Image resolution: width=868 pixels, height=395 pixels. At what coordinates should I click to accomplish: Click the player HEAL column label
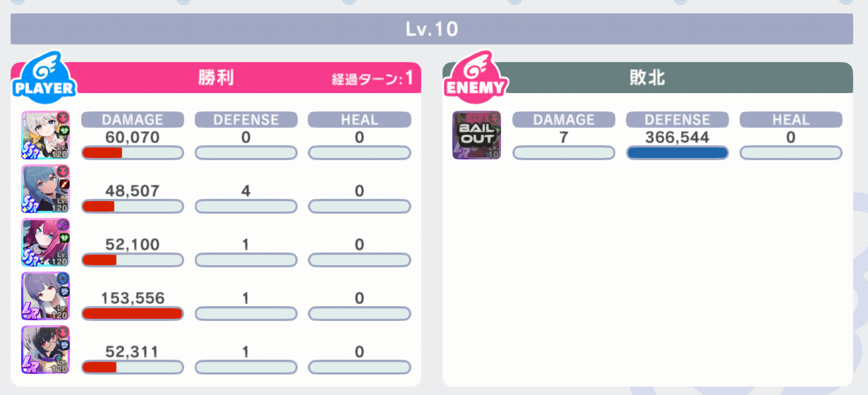pos(359,119)
